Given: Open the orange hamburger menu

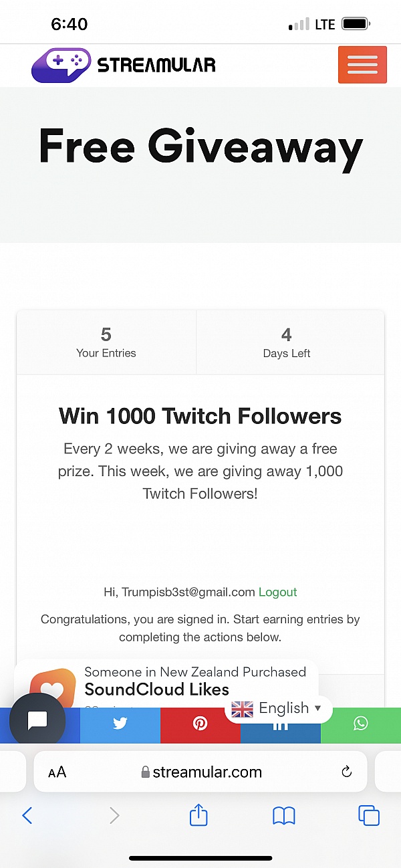Looking at the screenshot, I should point(362,65).
